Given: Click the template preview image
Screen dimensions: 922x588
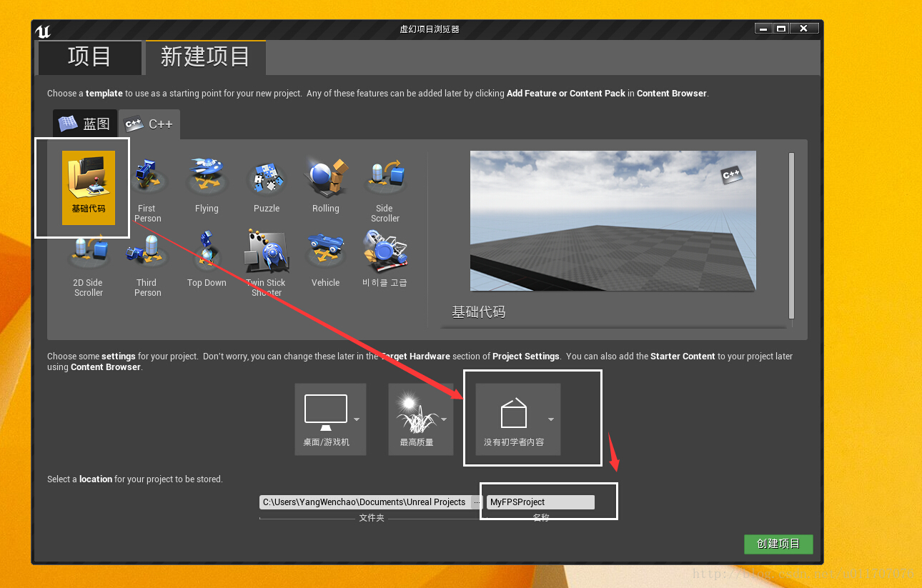Looking at the screenshot, I should tap(613, 221).
